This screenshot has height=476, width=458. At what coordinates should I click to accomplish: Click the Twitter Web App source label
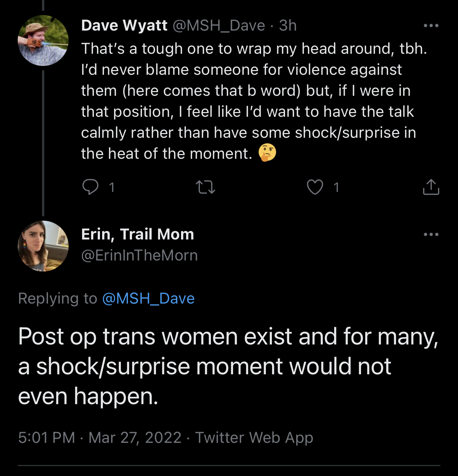[254, 438]
